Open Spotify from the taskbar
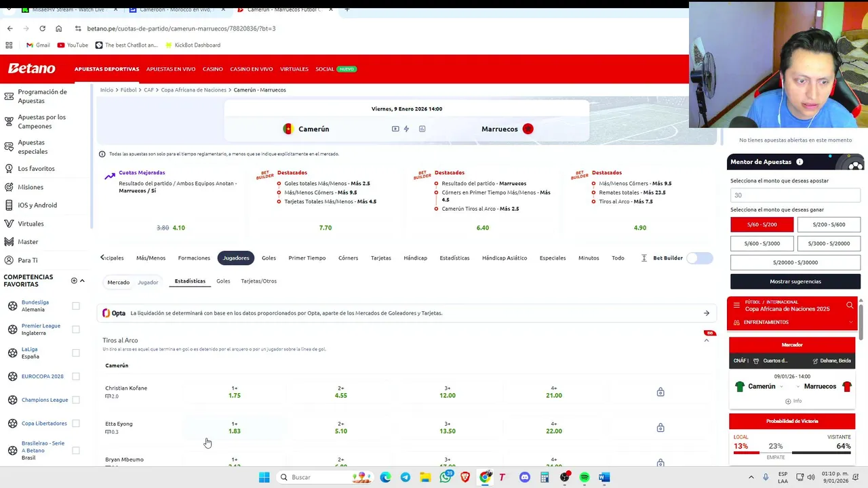Screen dimensions: 868x488 [x=585, y=477]
